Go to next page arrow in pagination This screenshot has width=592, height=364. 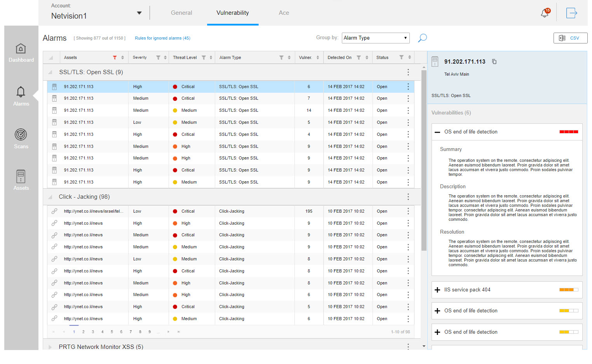point(168,332)
